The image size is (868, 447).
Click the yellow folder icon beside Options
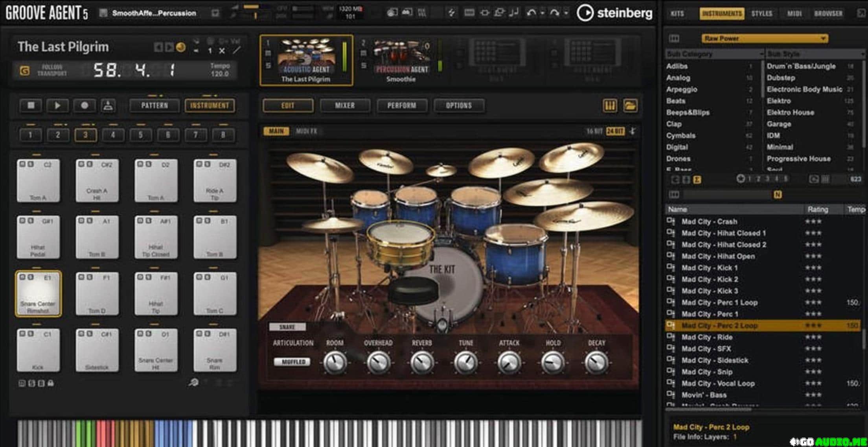click(630, 105)
